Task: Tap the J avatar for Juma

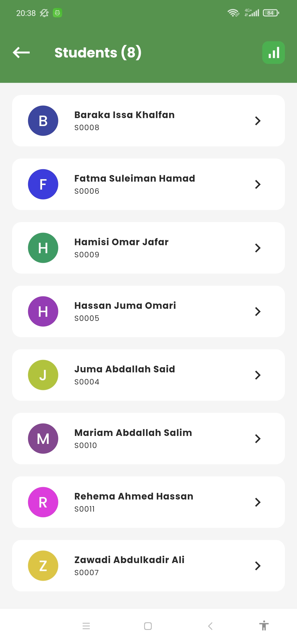Action: [43, 375]
